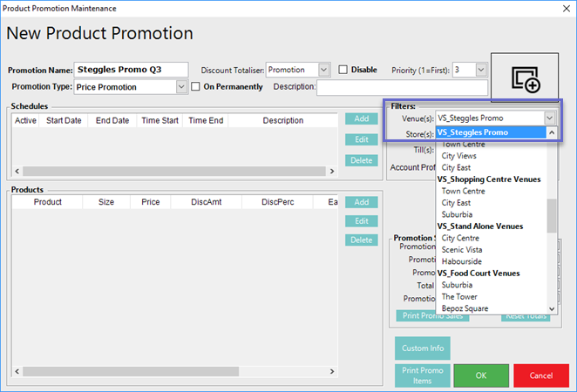Expand the Promotion Type dropdown
Viewport: 577px width, 392px height.
(x=181, y=87)
